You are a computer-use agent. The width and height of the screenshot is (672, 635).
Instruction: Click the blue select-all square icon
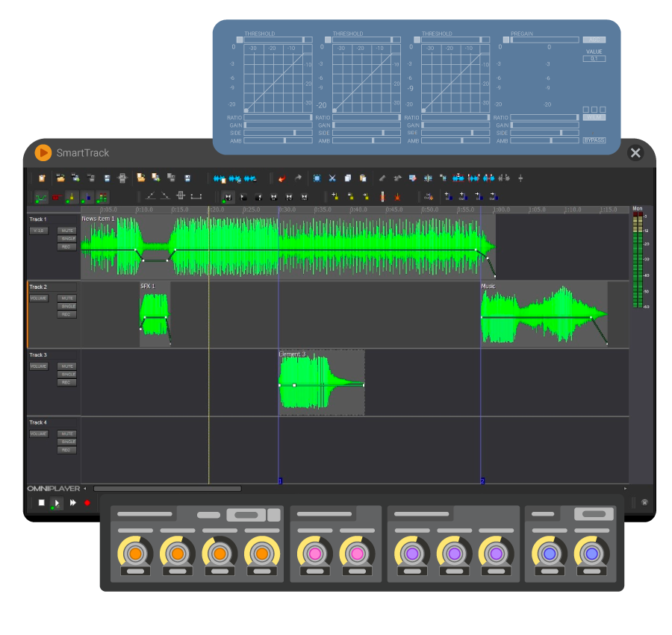pyautogui.click(x=317, y=178)
